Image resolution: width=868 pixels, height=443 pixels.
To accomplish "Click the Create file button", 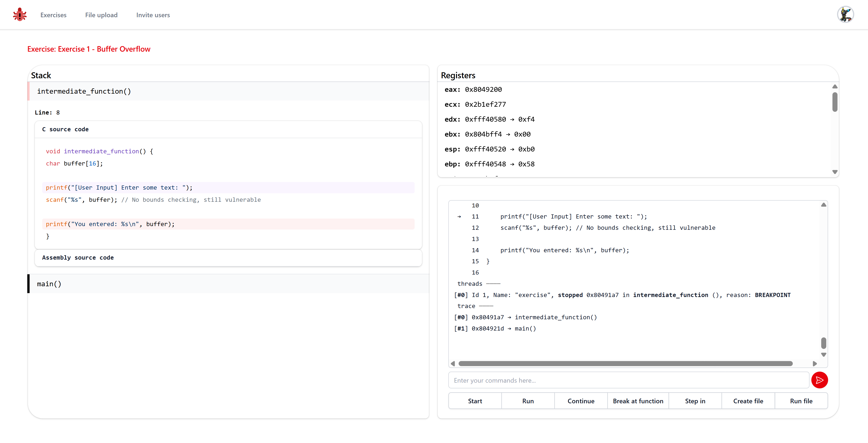I will (748, 401).
